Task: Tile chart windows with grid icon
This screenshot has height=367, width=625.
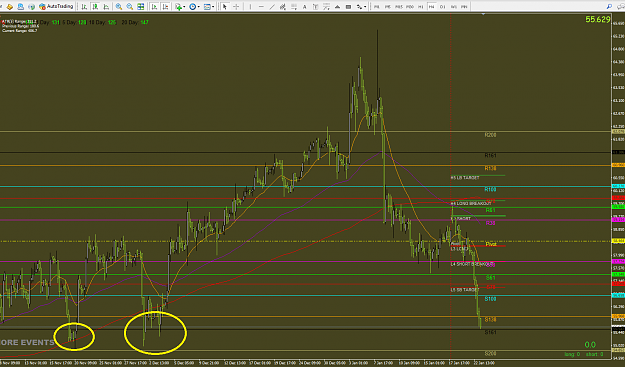Action: tap(141, 7)
